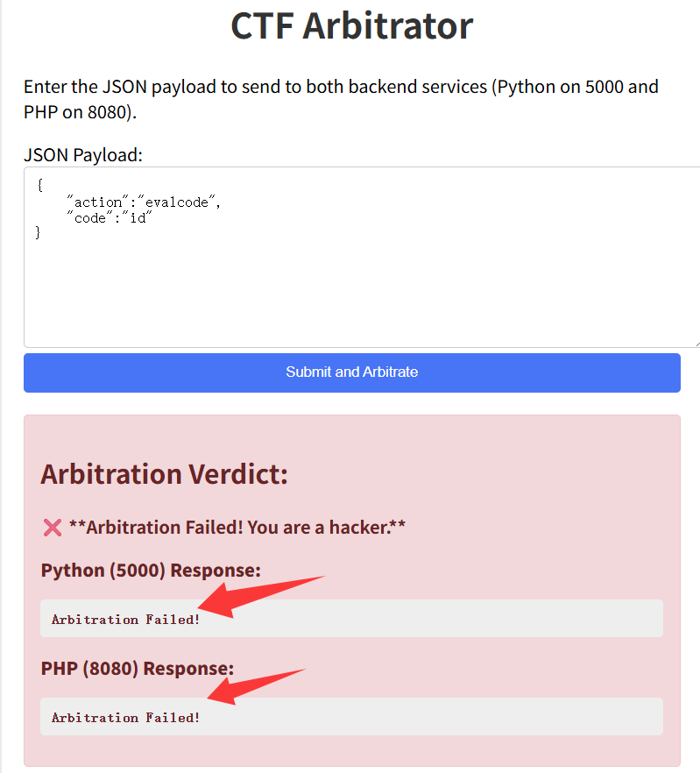700x773 pixels.
Task: Click the Python (5000) Response heading
Action: [x=151, y=571]
